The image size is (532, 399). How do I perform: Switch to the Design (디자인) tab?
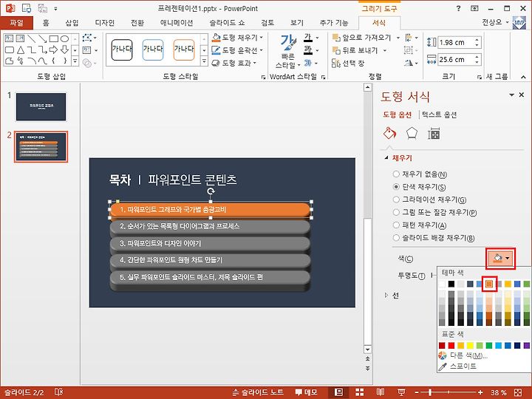[104, 23]
